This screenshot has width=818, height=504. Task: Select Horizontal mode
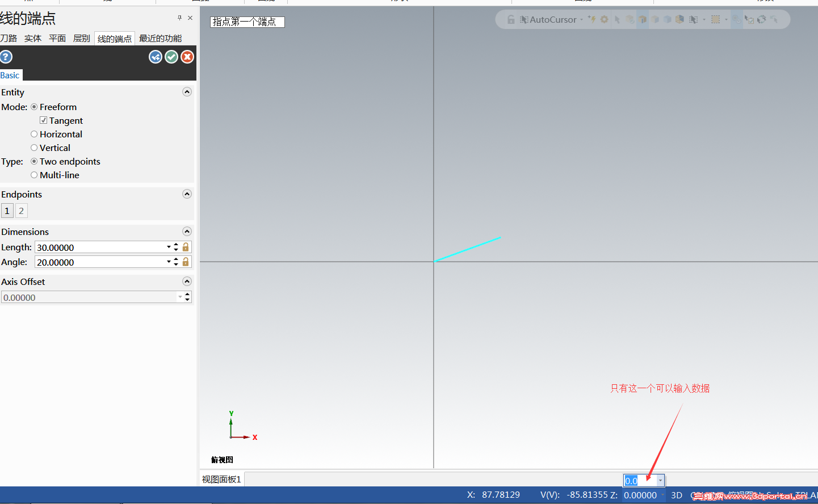[57, 134]
